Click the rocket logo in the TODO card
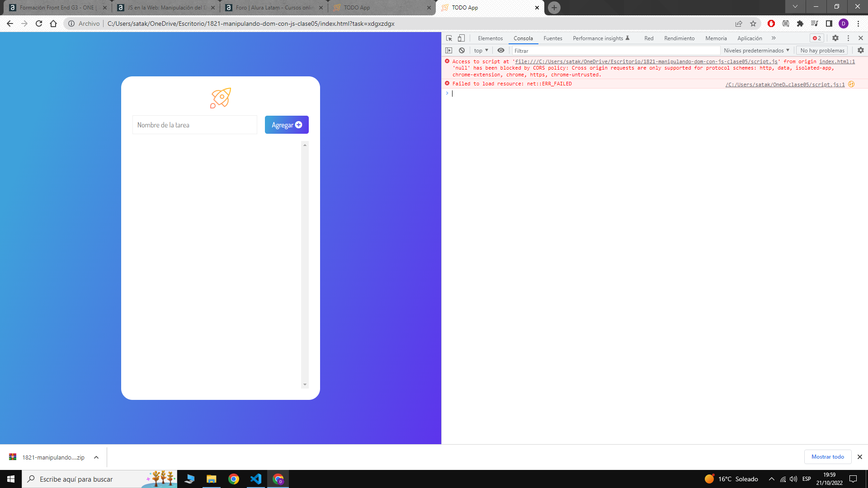The image size is (868, 488). 221,98
